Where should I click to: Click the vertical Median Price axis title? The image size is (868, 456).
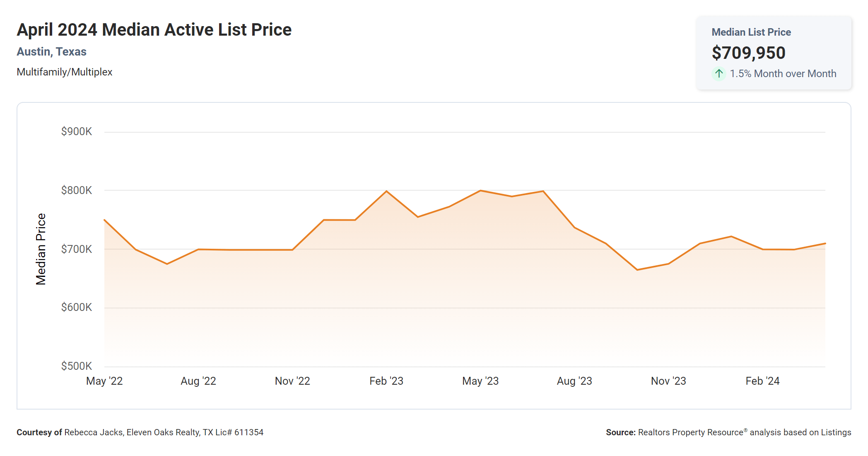(41, 249)
